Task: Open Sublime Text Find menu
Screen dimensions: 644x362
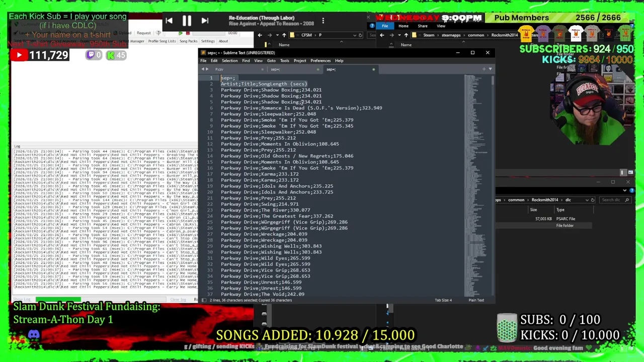Action: point(246,61)
